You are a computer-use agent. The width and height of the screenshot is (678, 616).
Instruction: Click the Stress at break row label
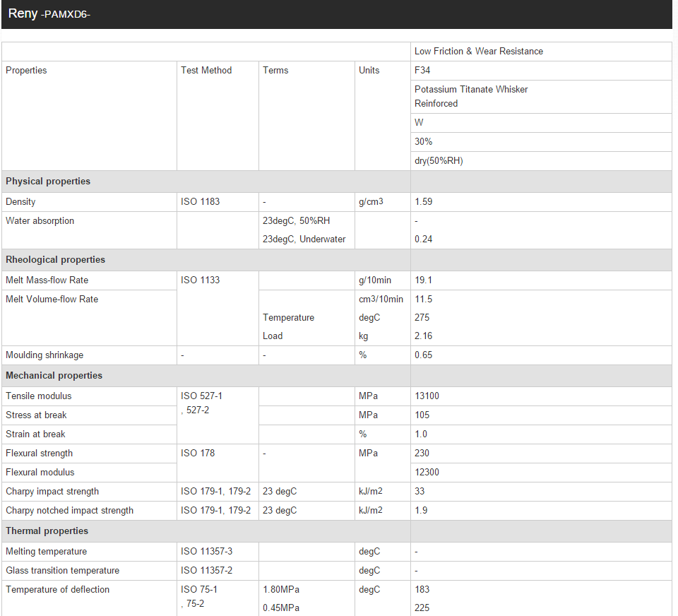pyautogui.click(x=36, y=415)
